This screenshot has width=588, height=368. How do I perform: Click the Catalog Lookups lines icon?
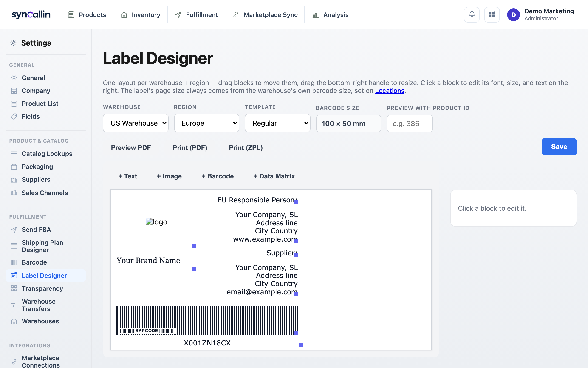[14, 154]
